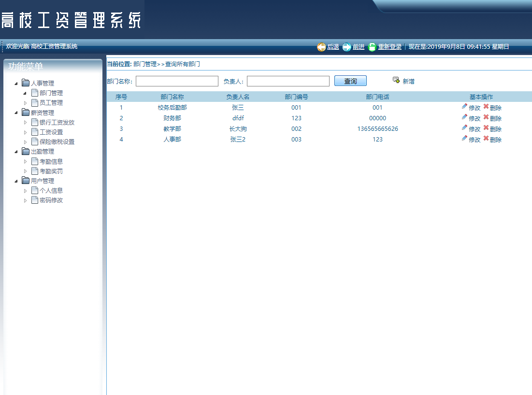Click the 工资设置 page icon
The height and width of the screenshot is (395, 532).
click(x=35, y=131)
